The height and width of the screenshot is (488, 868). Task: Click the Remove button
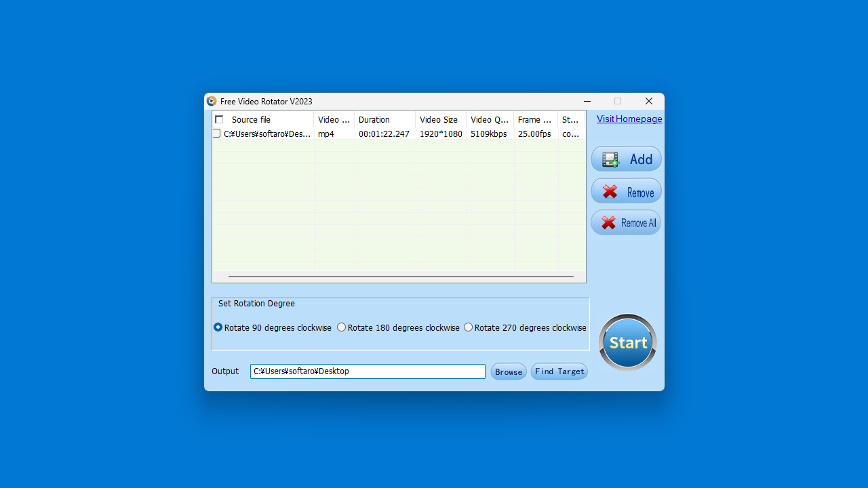point(626,192)
